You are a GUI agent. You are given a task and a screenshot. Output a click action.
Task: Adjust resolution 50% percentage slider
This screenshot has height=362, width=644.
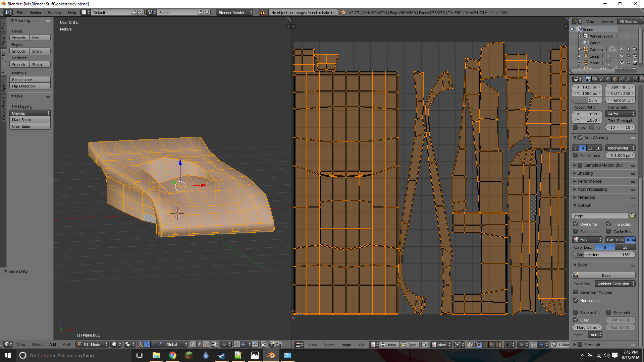[x=587, y=100]
